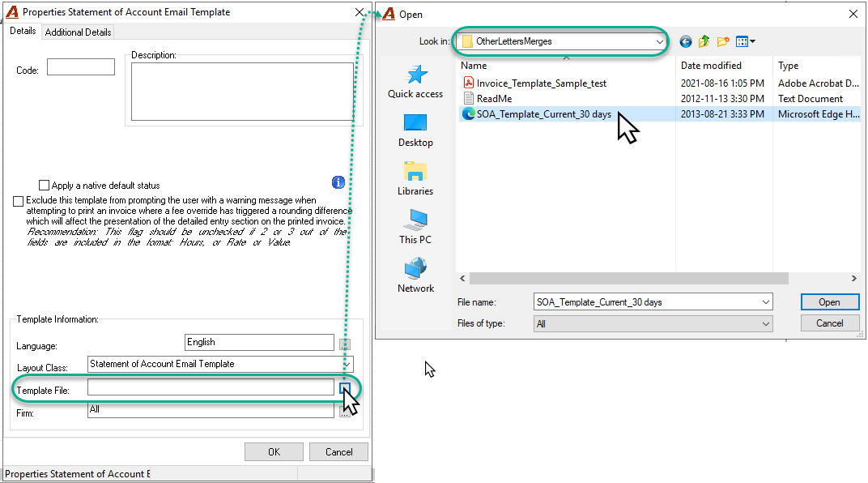Image resolution: width=868 pixels, height=483 pixels.
Task: Click the Firm field showing All
Action: point(211,410)
